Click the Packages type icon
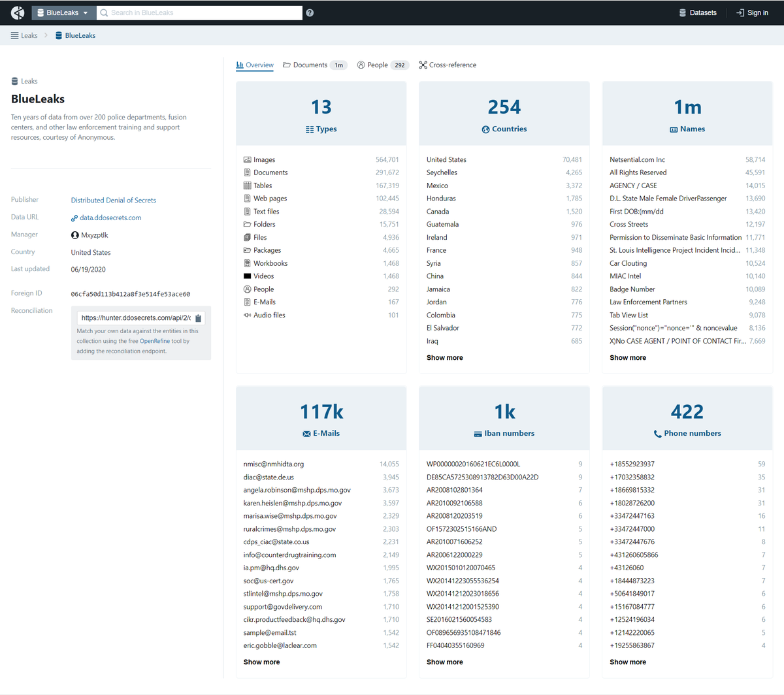 point(248,250)
